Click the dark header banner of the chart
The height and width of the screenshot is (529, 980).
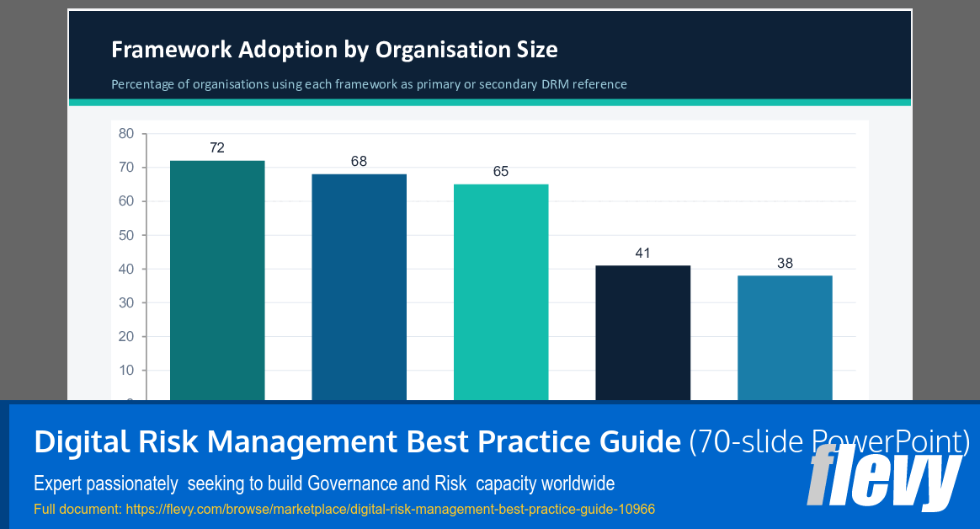pos(488,56)
